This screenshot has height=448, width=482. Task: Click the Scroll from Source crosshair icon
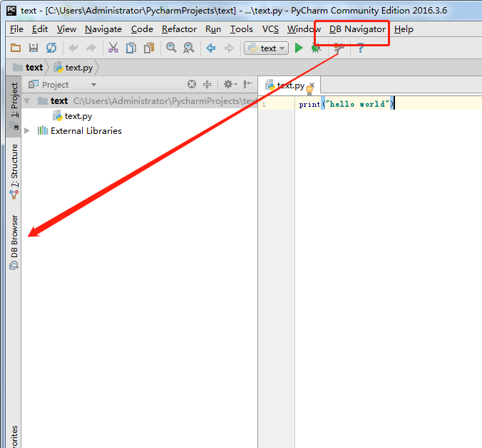192,84
